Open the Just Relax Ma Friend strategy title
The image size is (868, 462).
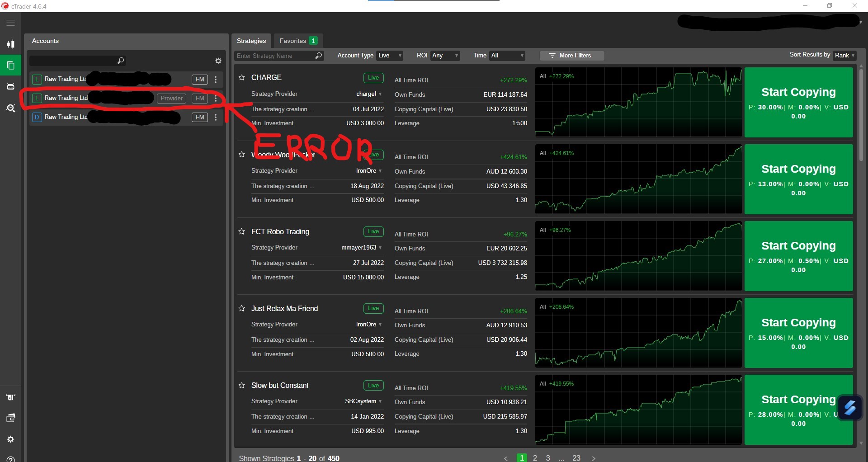[285, 308]
